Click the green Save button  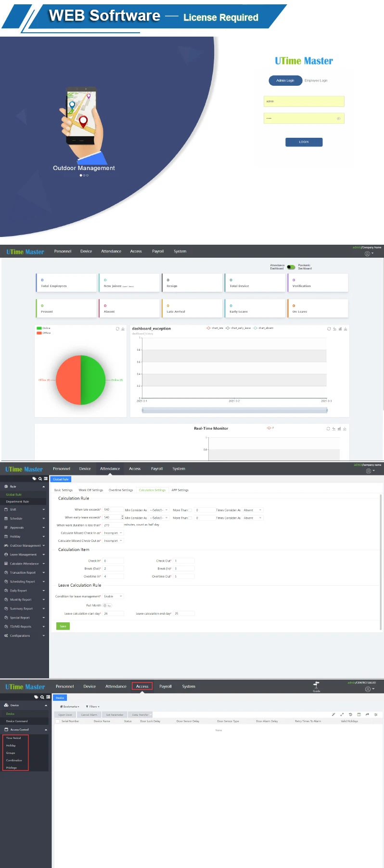click(63, 626)
